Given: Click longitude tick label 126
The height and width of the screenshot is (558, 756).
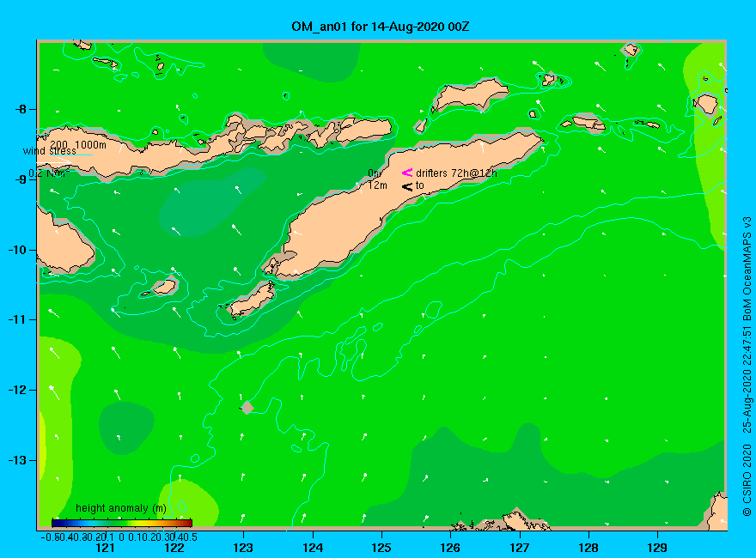Looking at the screenshot, I should (450, 548).
